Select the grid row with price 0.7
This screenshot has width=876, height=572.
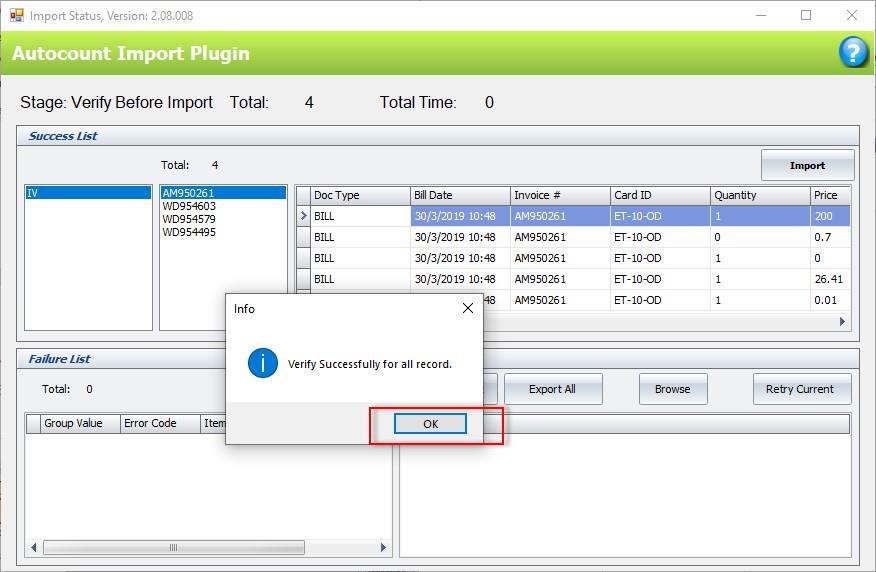point(574,237)
